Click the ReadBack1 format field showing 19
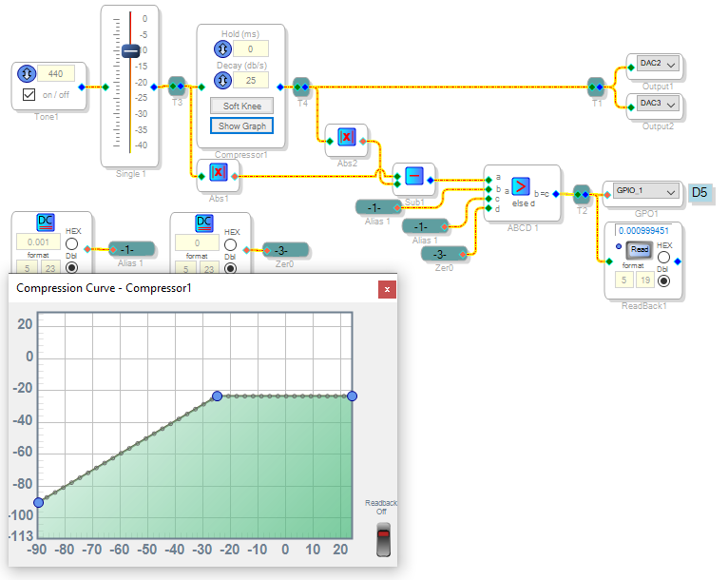 coord(645,280)
